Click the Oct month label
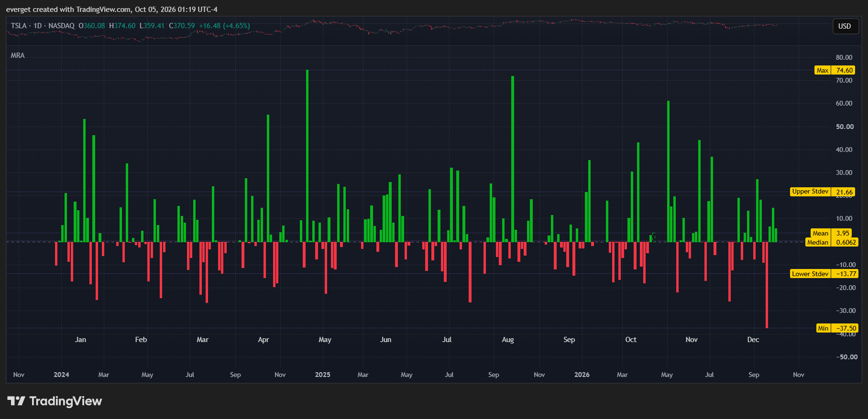This screenshot has width=868, height=419. [631, 340]
